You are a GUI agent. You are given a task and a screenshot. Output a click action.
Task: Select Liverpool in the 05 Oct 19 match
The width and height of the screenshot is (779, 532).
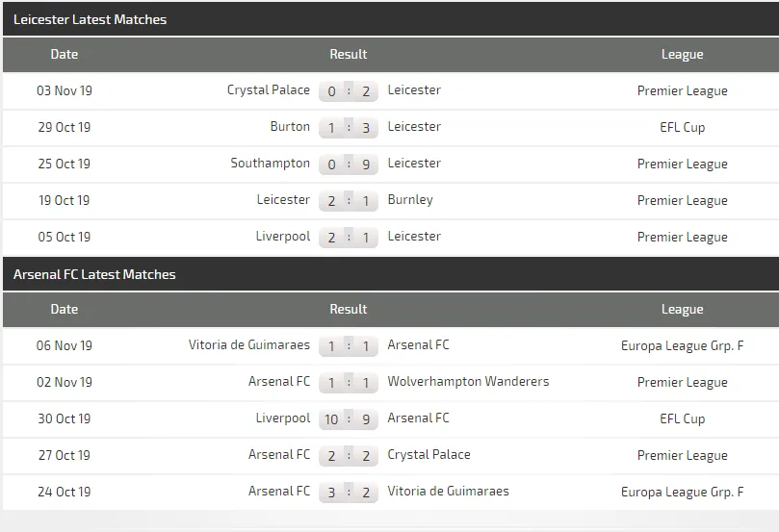pyautogui.click(x=283, y=237)
